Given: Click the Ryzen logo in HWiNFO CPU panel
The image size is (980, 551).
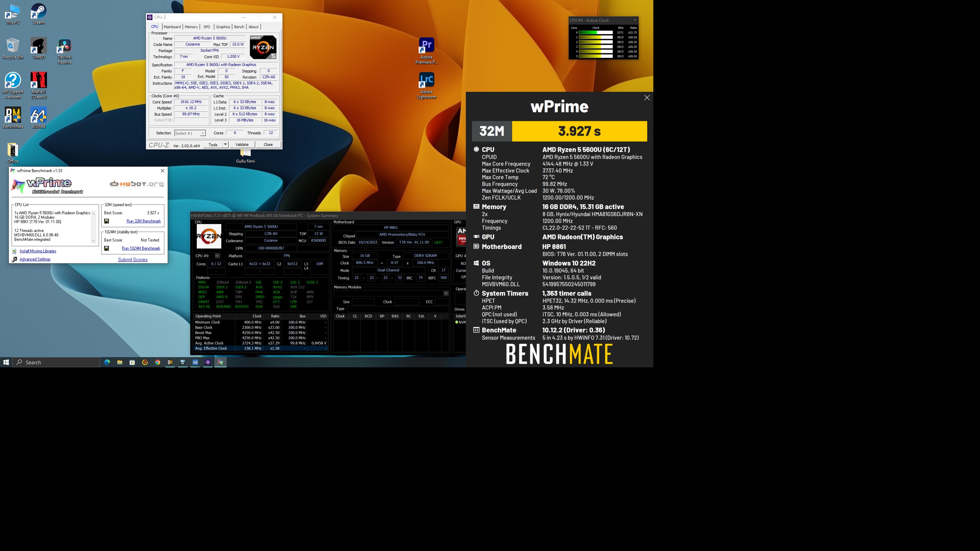Looking at the screenshot, I should [209, 236].
